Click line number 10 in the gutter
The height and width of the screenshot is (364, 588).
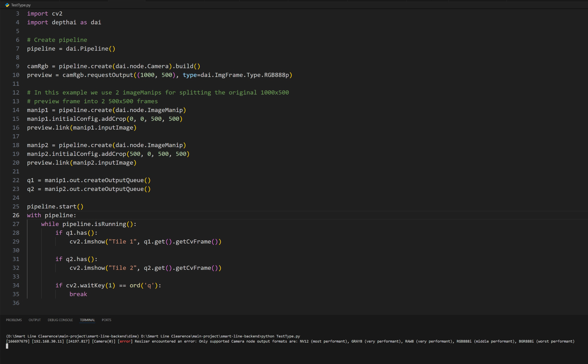16,75
